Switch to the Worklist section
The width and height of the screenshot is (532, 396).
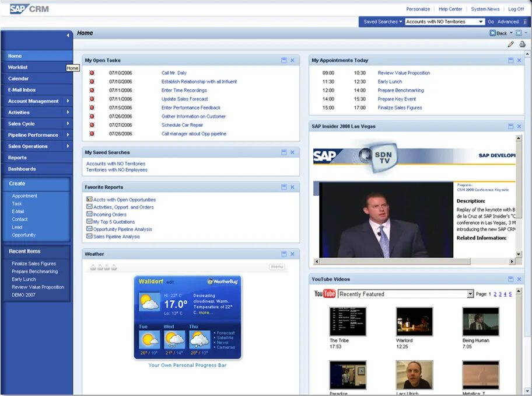(x=19, y=67)
